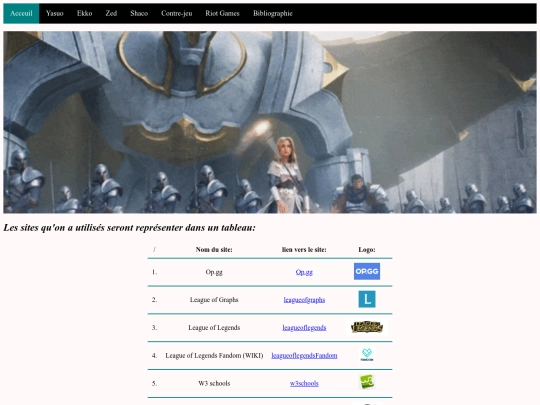This screenshot has height=405, width=540.
Task: Follow the Op.gg hyperlink
Action: tap(304, 272)
